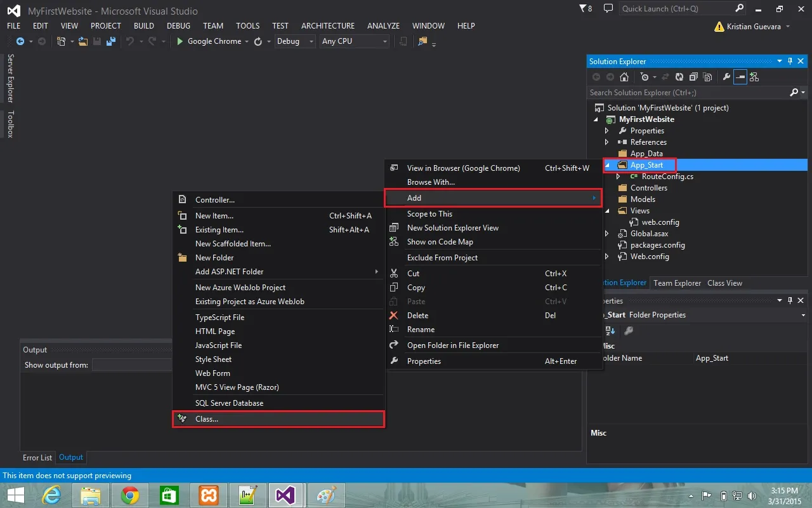Open Paint from the taskbar
Screen dimensions: 812x508
[327, 495]
